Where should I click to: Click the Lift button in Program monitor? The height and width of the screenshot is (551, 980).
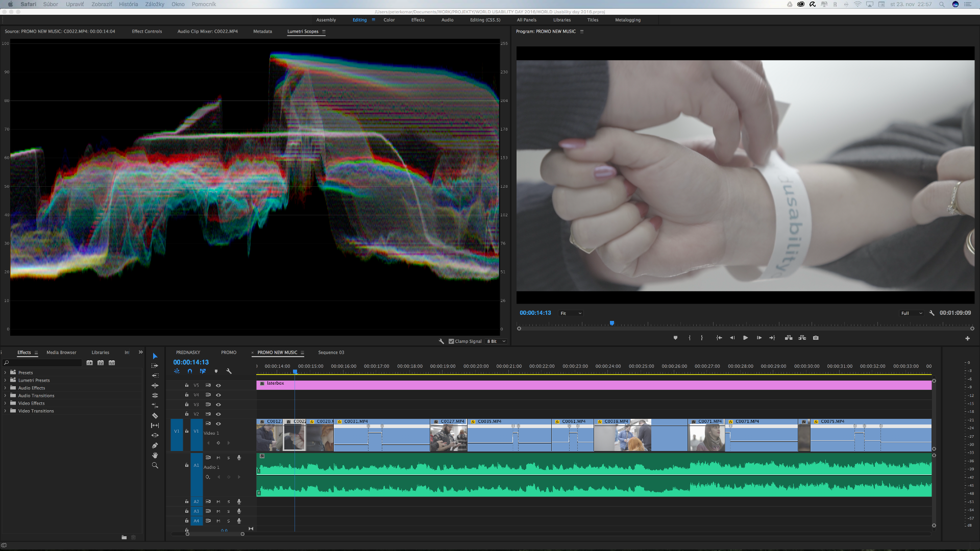coord(789,338)
